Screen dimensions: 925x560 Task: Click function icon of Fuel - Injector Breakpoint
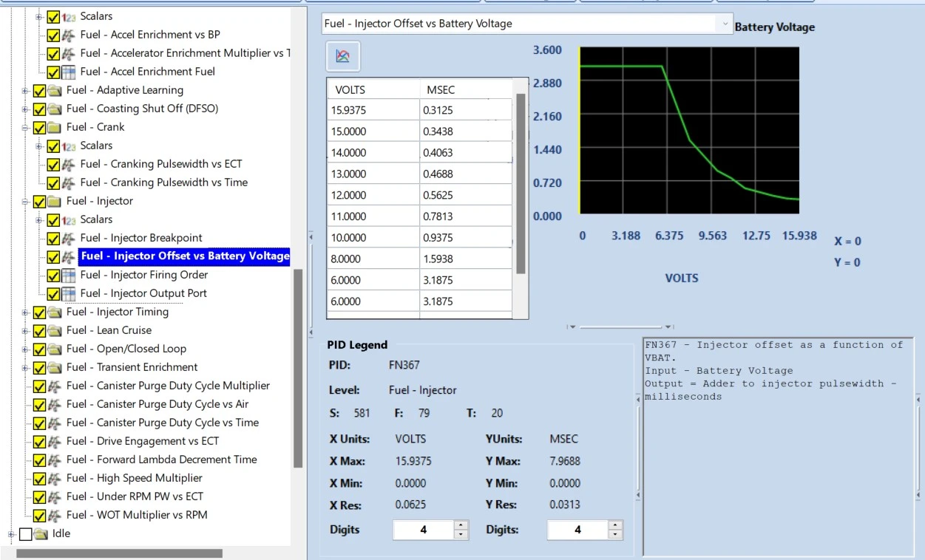click(69, 238)
